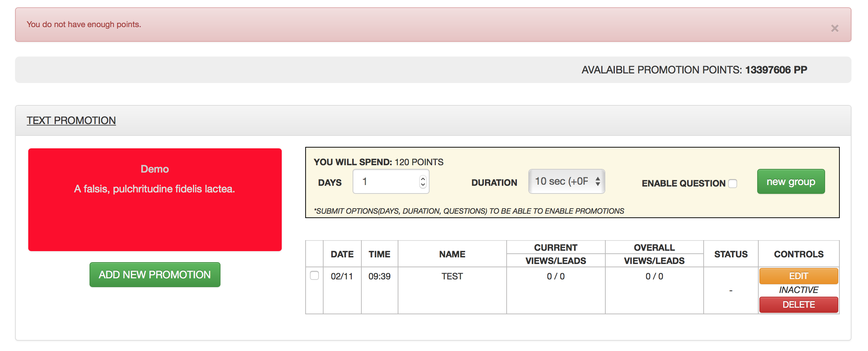The height and width of the screenshot is (351, 868).
Task: Click the 'YOU WILL SPEND: 120 POINTS' text
Action: coord(379,162)
